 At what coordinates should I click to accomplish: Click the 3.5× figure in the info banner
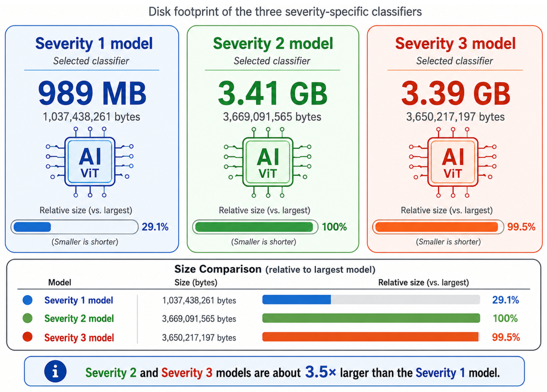click(320, 372)
